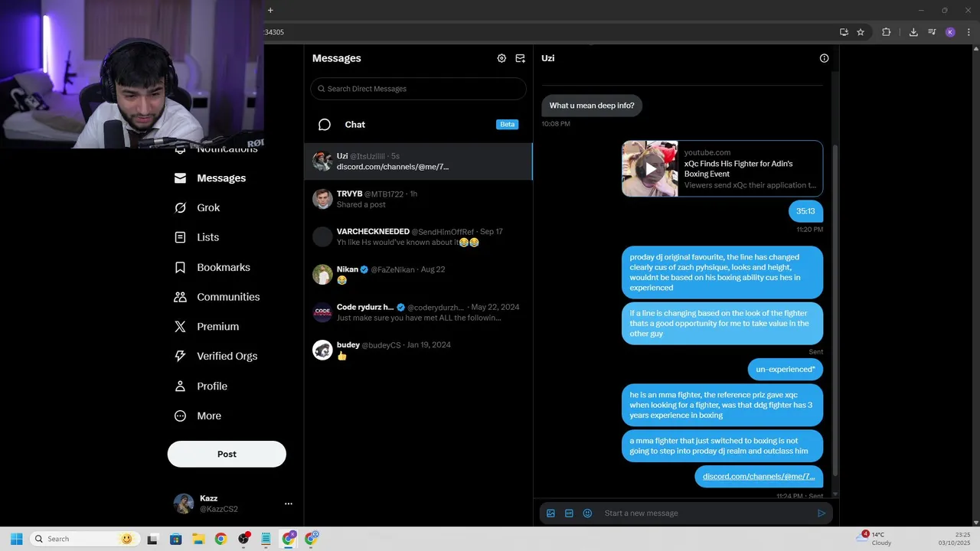This screenshot has width=980, height=551.
Task: Open a new browser tab
Action: point(270,10)
